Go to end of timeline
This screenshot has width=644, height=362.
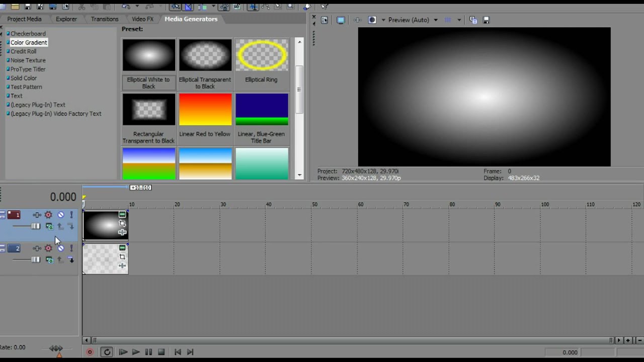pos(190,352)
